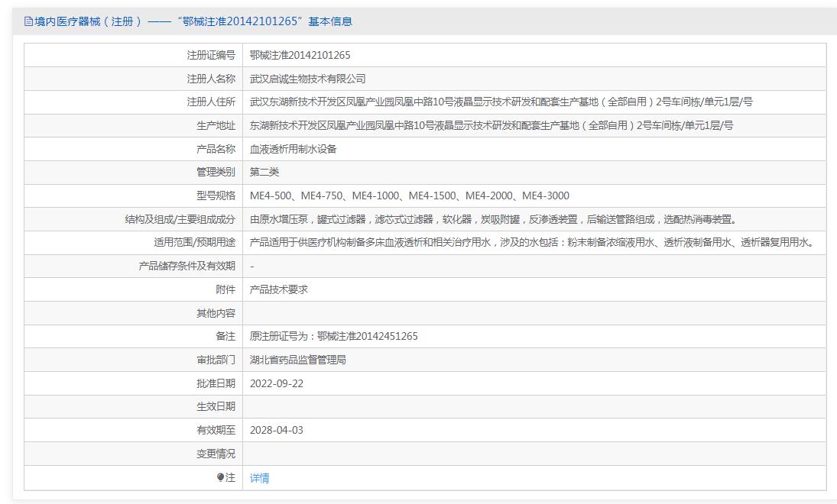Click the 型号规格 row label
This screenshot has width=837, height=504.
(216, 195)
